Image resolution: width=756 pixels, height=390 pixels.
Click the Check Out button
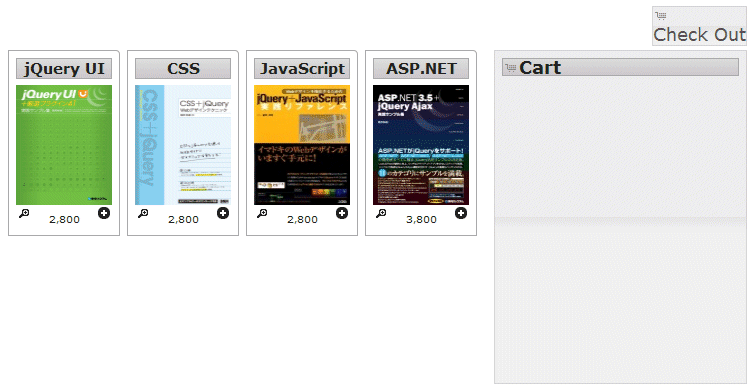[x=699, y=26]
